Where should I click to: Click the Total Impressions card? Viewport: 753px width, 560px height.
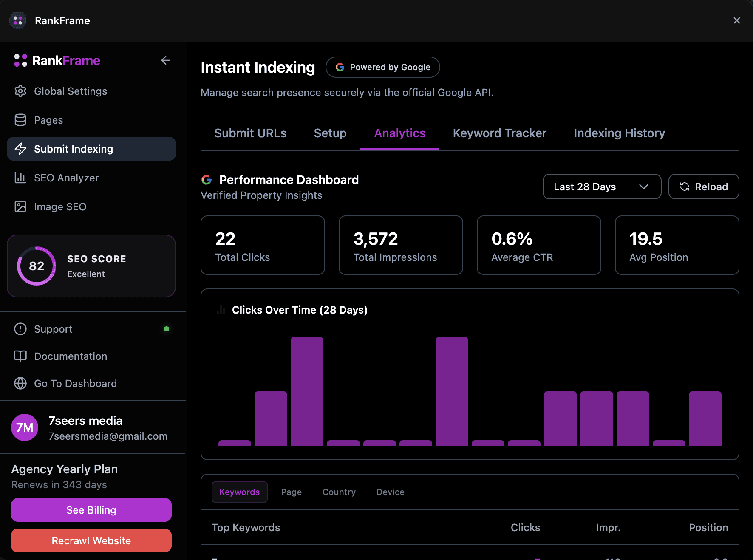(401, 245)
